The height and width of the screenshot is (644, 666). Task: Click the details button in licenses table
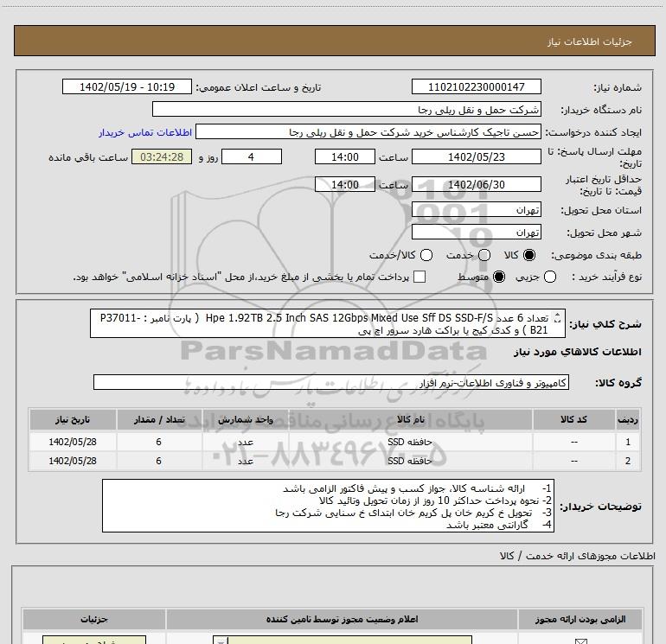pos(94,640)
